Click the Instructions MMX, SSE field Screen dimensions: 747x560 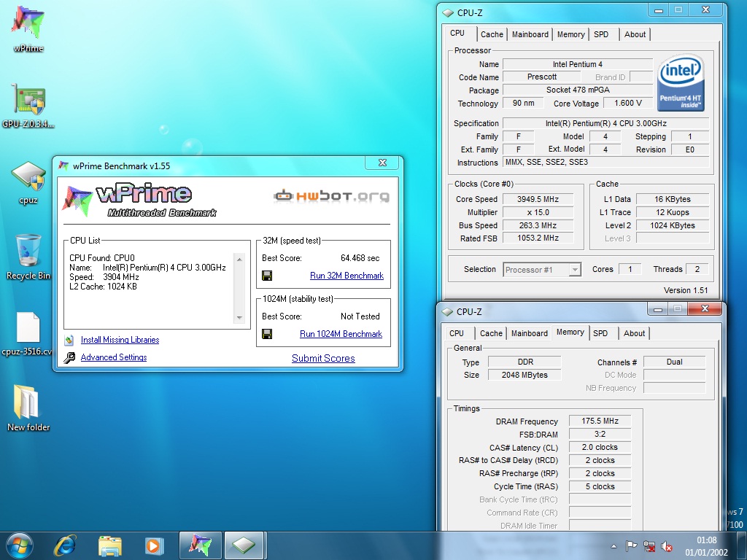(x=605, y=162)
